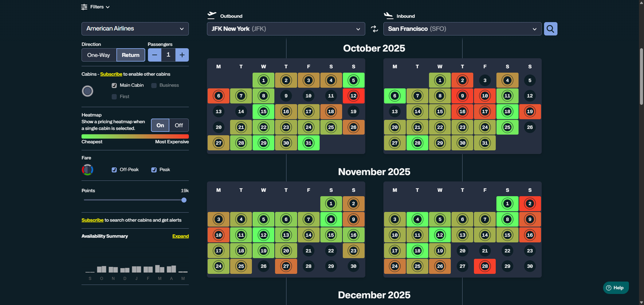Image resolution: width=644 pixels, height=305 pixels.
Task: Decrease passenger count with minus button
Action: pos(154,55)
